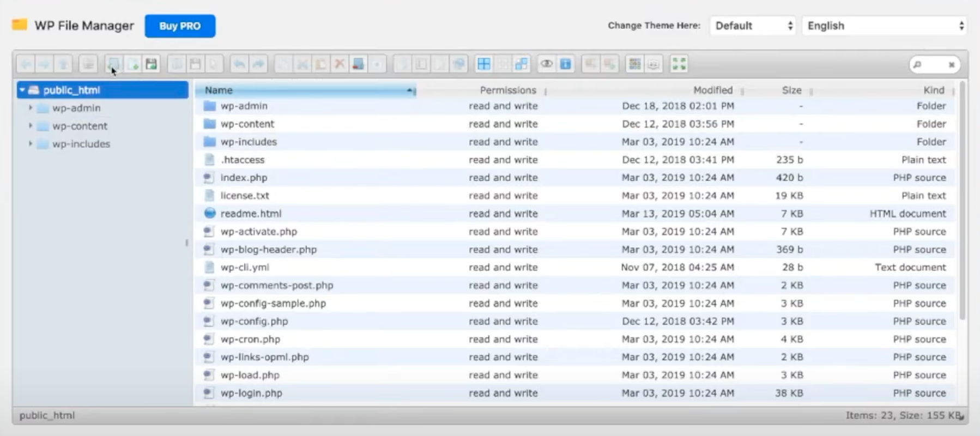
Task: Sort files by the Modified column header
Action: [712, 90]
